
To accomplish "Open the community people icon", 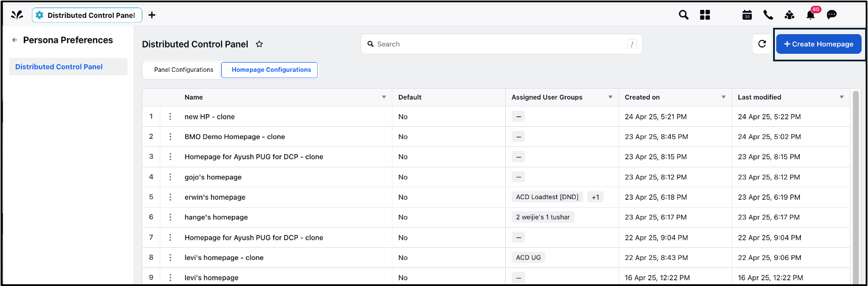I will [789, 15].
